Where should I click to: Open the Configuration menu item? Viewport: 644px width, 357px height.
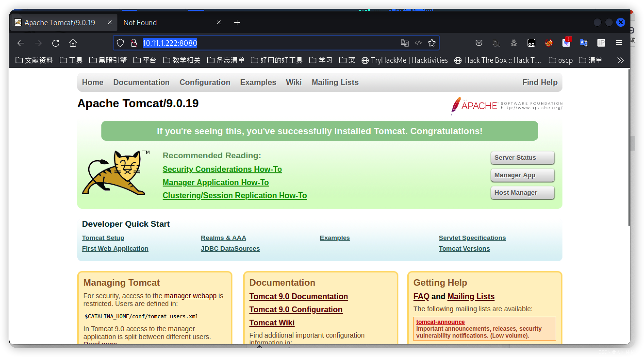(x=205, y=82)
